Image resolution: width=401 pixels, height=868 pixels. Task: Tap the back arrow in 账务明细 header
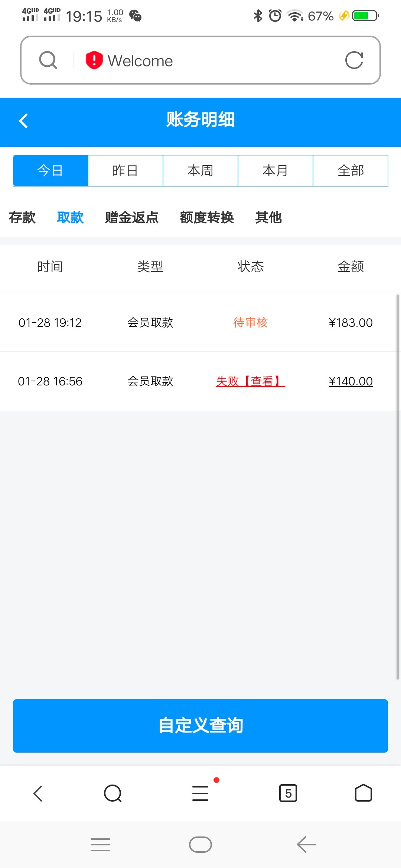coord(23,121)
